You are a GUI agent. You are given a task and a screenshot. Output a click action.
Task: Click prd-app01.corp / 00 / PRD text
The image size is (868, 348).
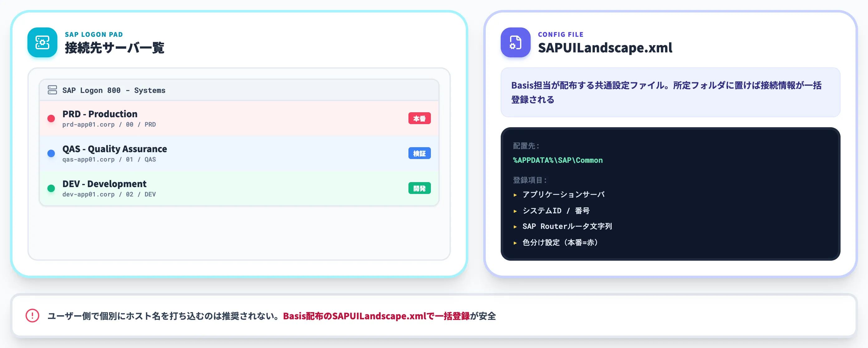[x=109, y=124]
